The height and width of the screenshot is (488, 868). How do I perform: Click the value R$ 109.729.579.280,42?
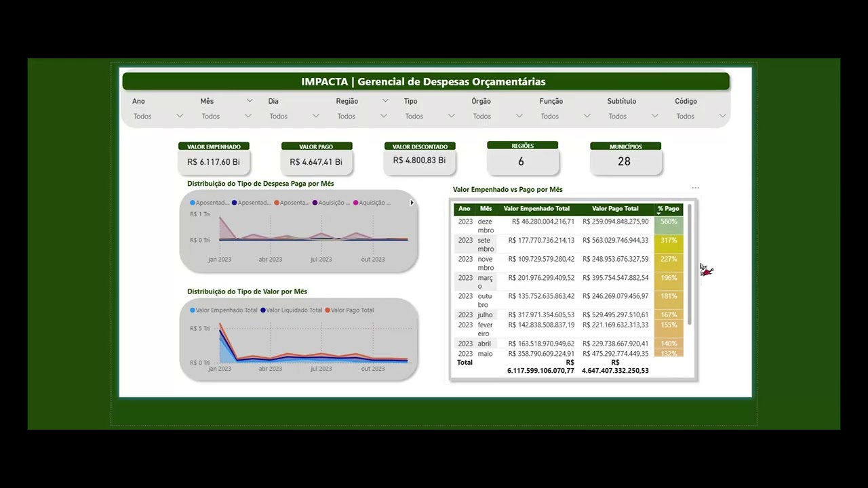coord(541,259)
